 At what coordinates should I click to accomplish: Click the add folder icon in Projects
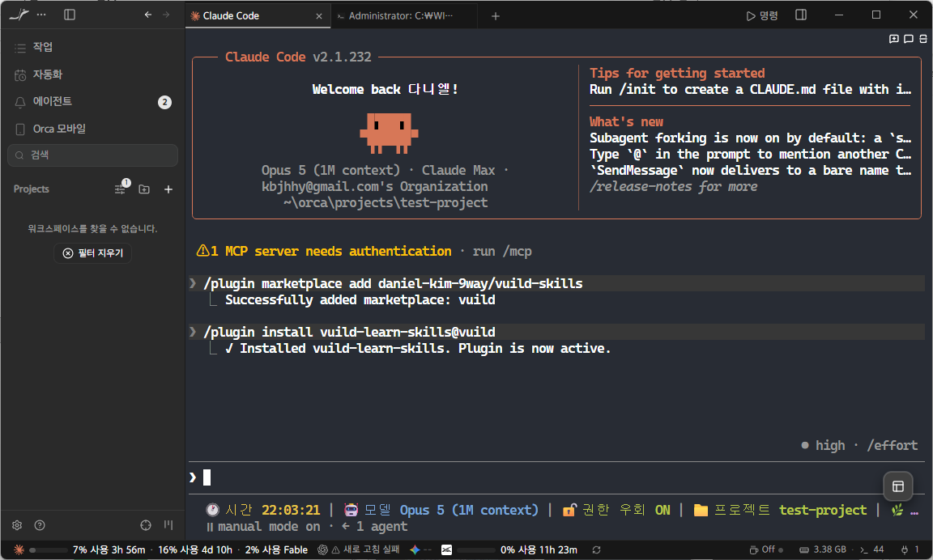[144, 189]
